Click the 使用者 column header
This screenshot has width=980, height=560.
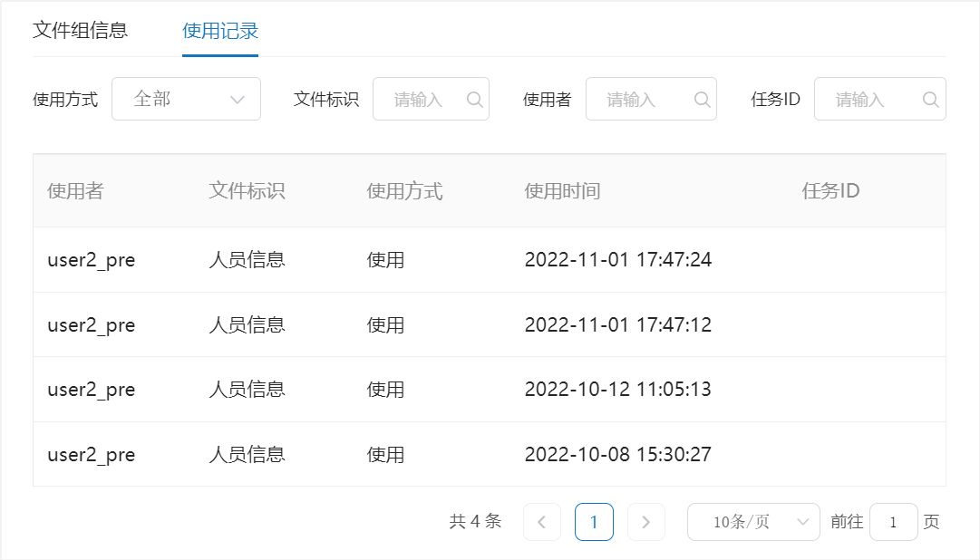coord(75,191)
